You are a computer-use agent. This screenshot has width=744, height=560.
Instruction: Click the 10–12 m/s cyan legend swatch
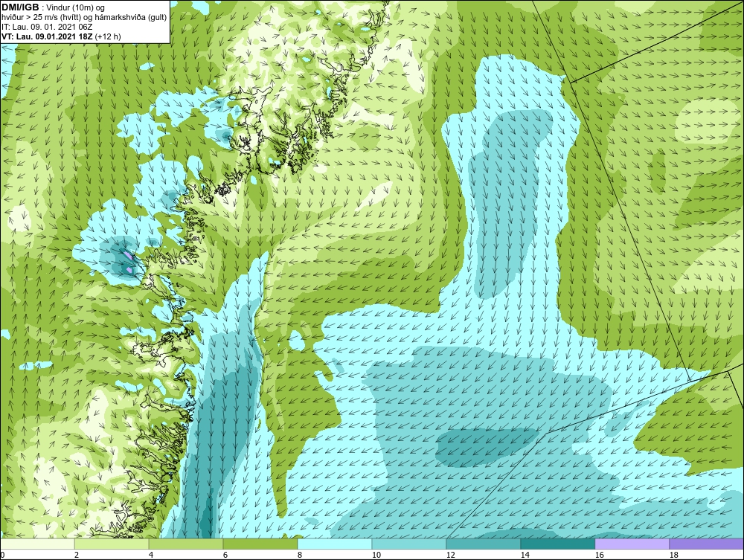tap(409, 544)
